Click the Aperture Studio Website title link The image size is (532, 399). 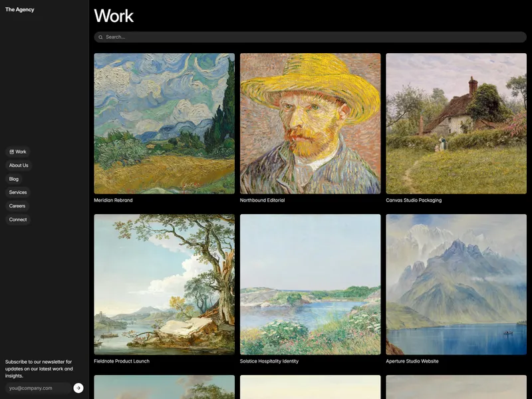412,361
